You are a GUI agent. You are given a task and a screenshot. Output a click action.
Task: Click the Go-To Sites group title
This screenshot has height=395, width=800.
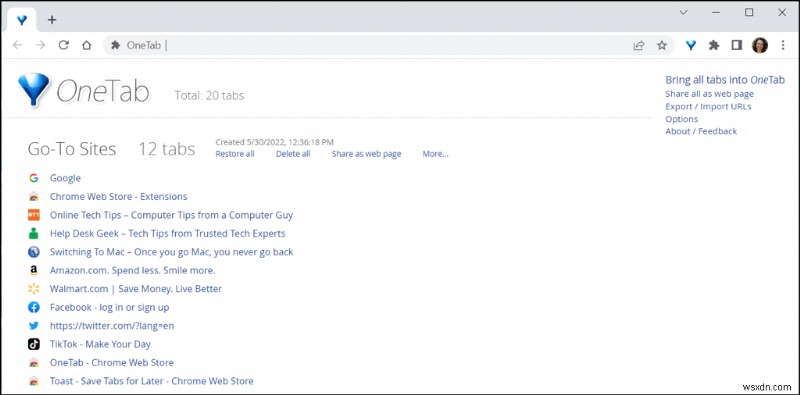tap(72, 149)
